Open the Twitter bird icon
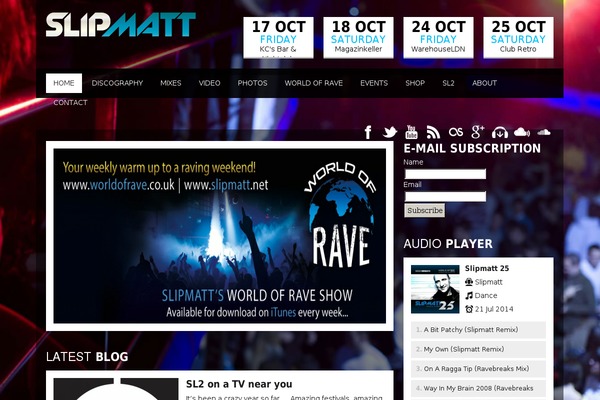This screenshot has height=400, width=600. point(390,132)
